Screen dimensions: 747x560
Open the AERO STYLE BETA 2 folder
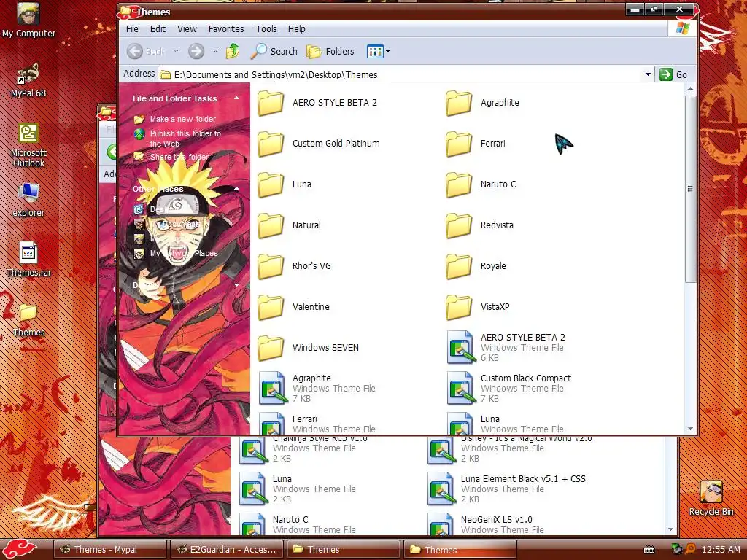pos(271,103)
